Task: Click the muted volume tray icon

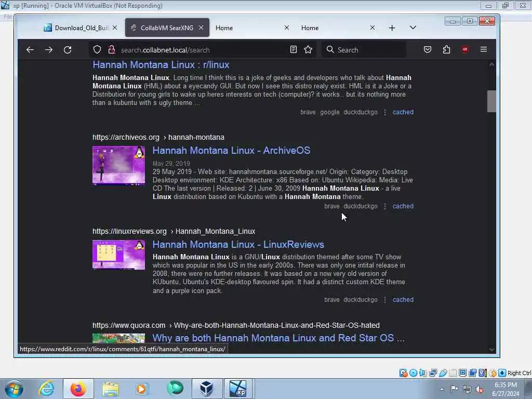Action: 480,389
